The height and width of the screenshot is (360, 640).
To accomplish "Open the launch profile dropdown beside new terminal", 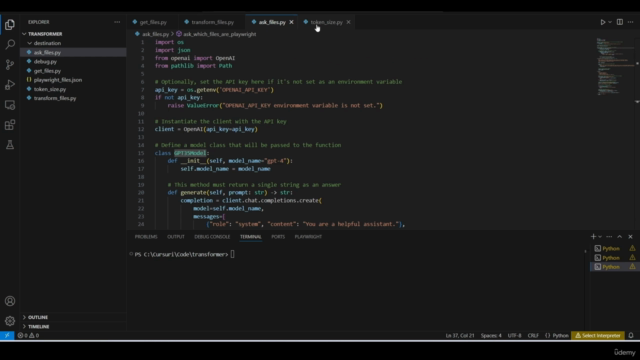I will (600, 237).
